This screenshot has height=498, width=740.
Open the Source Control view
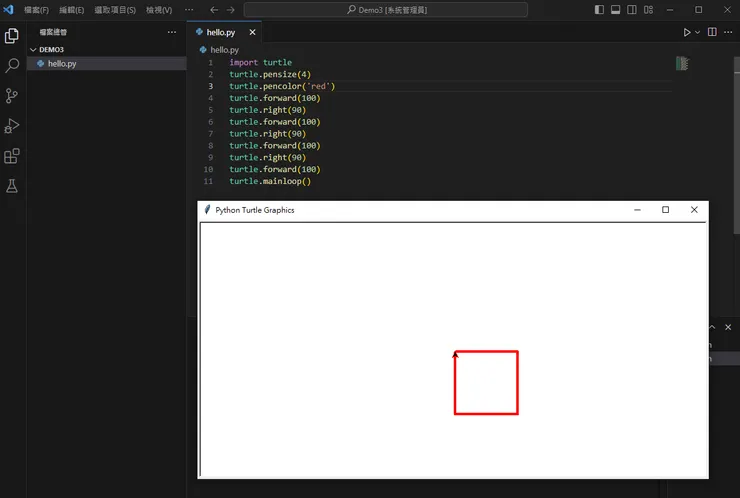(12, 96)
